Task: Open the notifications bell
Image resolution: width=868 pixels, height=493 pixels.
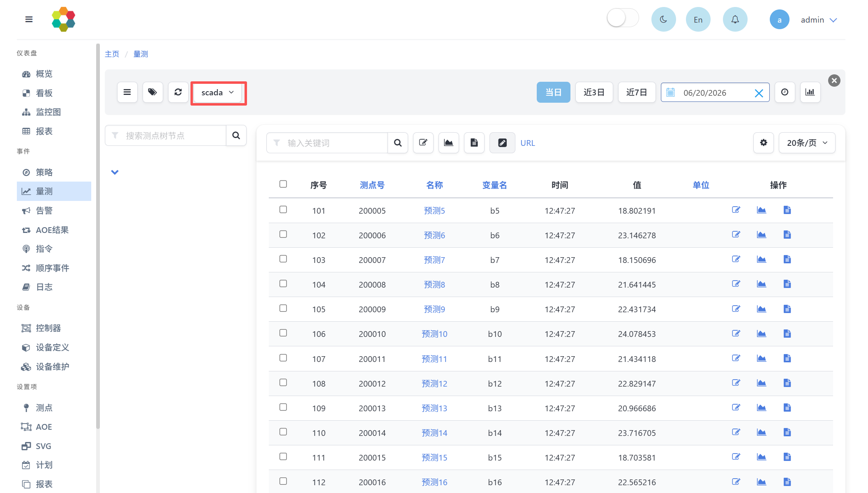Action: (735, 19)
